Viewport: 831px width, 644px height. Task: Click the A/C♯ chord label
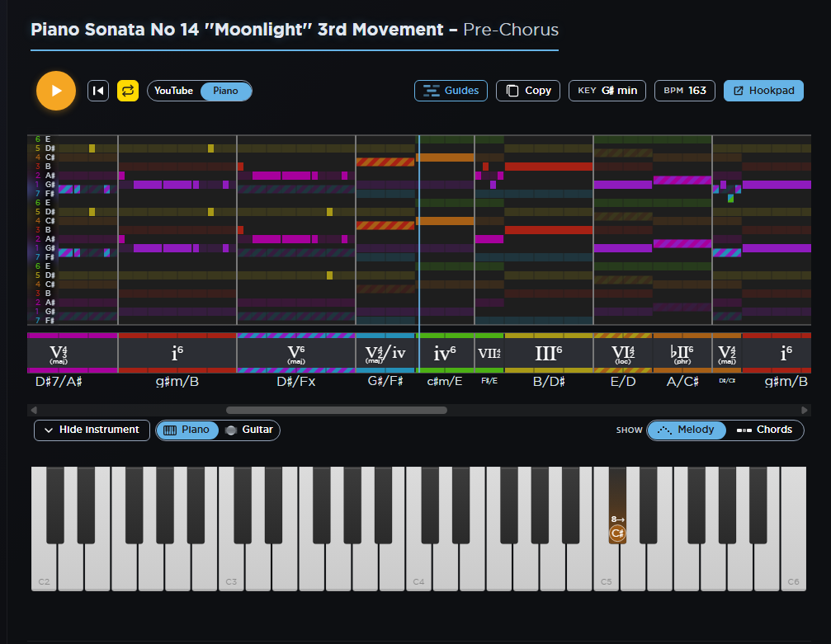pyautogui.click(x=682, y=382)
